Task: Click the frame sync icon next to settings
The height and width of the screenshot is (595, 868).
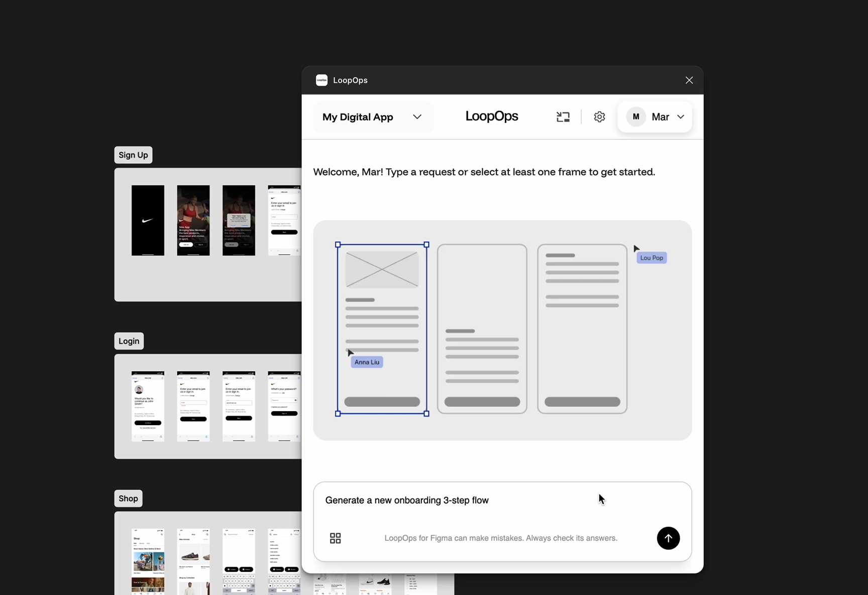Action: click(563, 117)
